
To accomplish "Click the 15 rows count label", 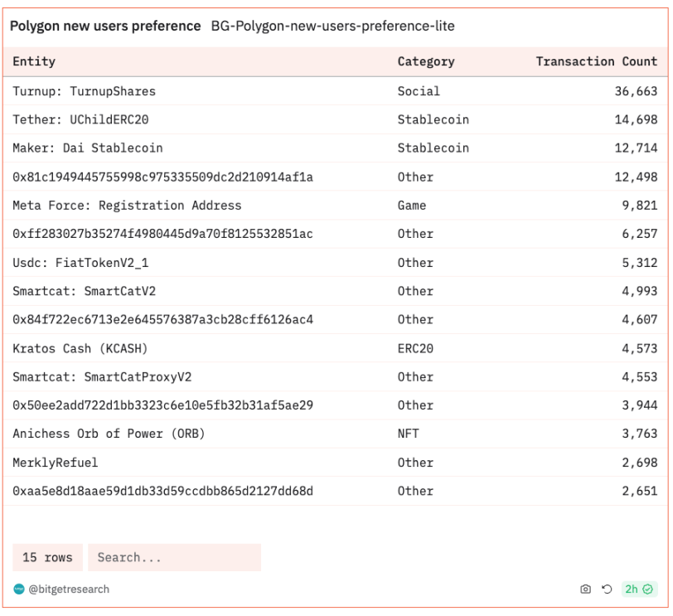I will [x=47, y=558].
